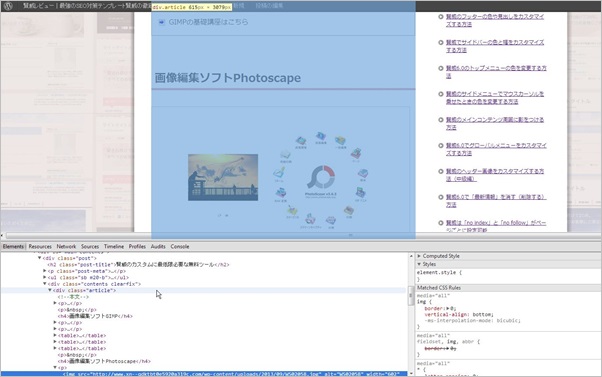Switch to the Elements tab
The width and height of the screenshot is (602, 377).
coord(13,246)
